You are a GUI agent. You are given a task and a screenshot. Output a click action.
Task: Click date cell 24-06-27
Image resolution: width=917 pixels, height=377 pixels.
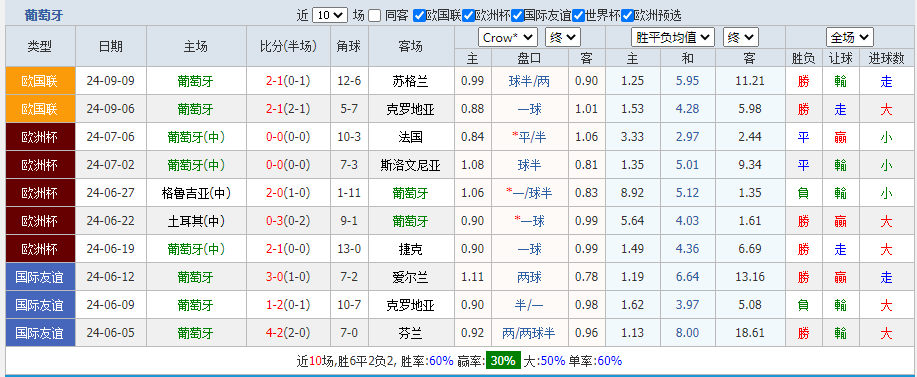(111, 193)
